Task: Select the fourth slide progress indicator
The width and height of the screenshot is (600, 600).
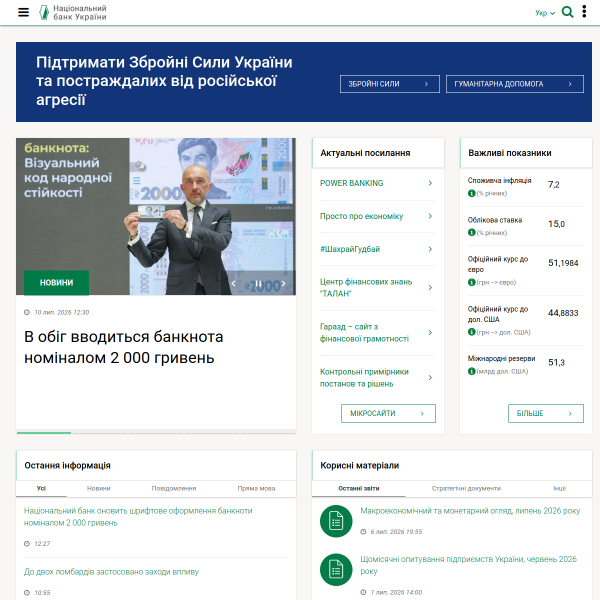Action: 212,433
